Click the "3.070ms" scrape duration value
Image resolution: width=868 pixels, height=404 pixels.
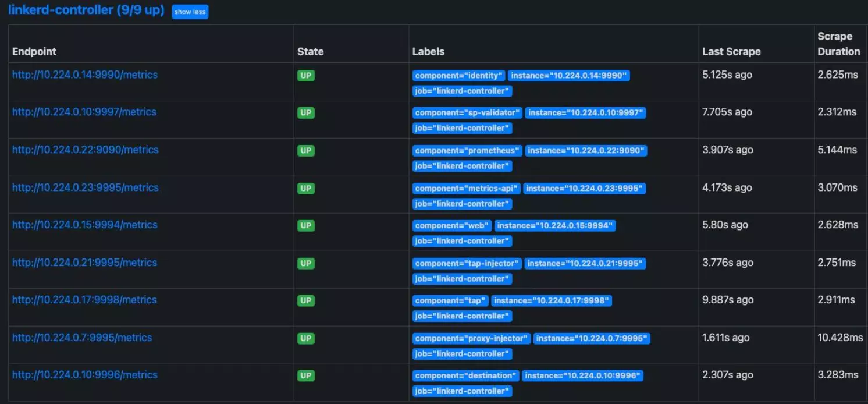point(837,187)
